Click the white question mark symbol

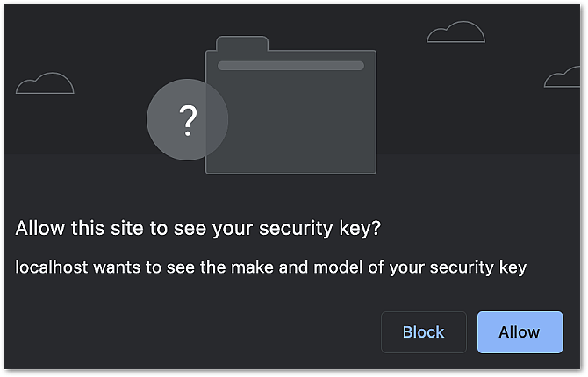tap(188, 121)
